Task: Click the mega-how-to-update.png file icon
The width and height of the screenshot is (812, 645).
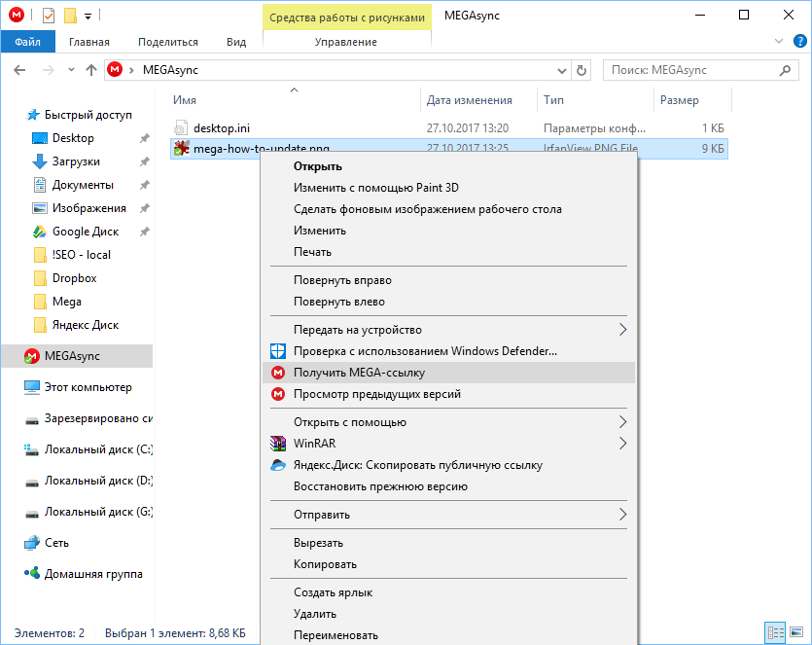Action: tap(181, 148)
